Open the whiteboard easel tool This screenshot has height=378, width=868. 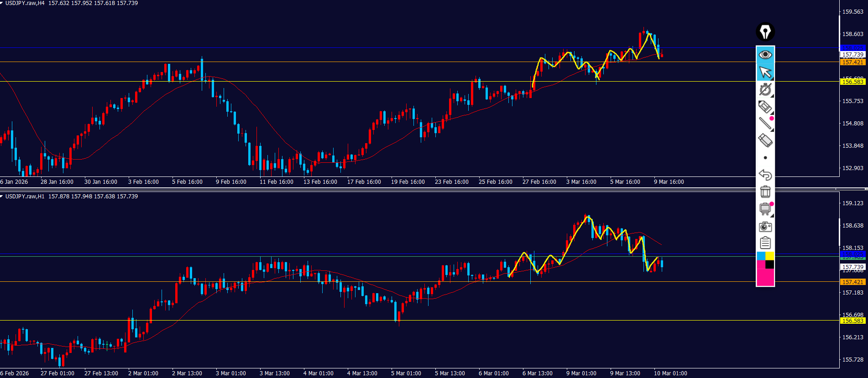pyautogui.click(x=765, y=209)
